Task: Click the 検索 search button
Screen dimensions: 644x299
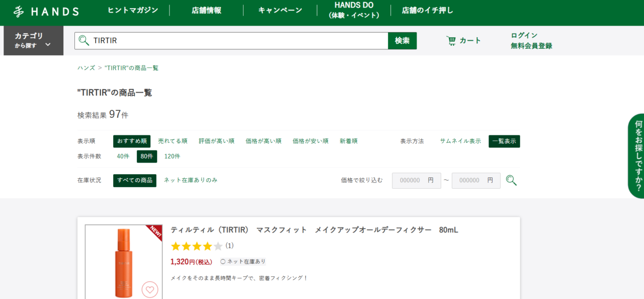Action: tap(403, 41)
